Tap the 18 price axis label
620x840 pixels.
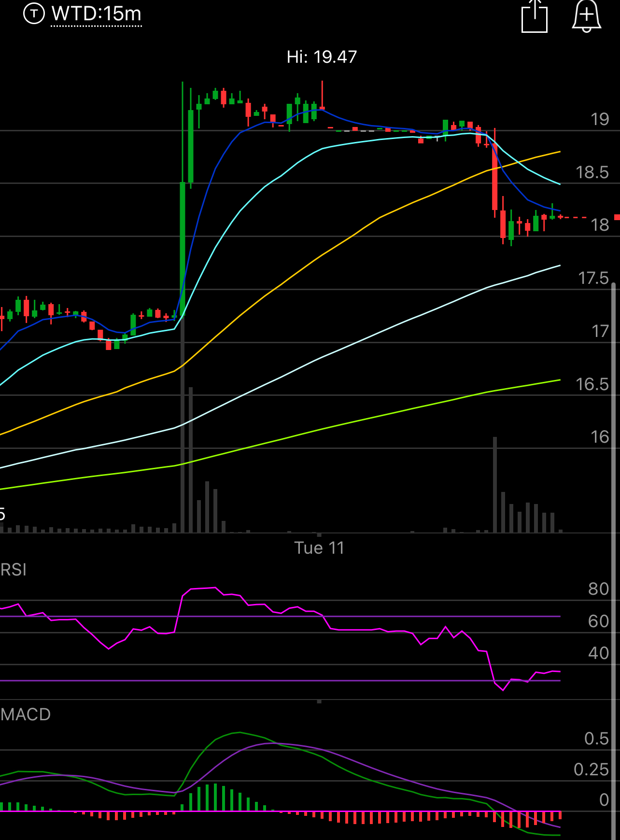tap(600, 225)
